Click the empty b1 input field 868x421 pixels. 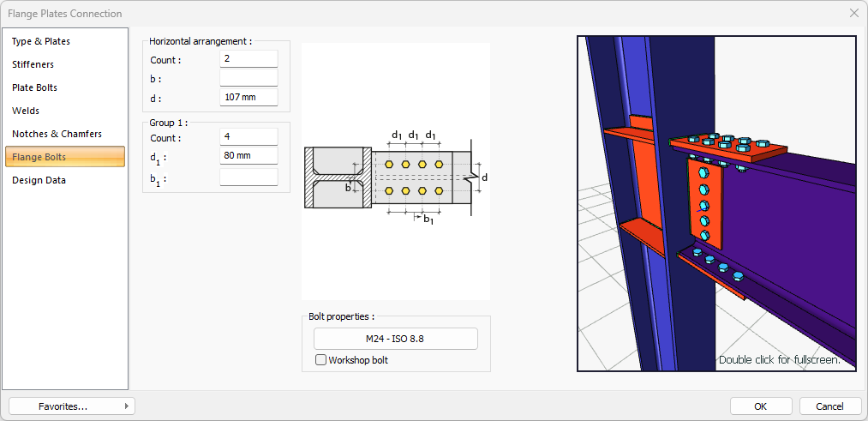click(x=248, y=177)
